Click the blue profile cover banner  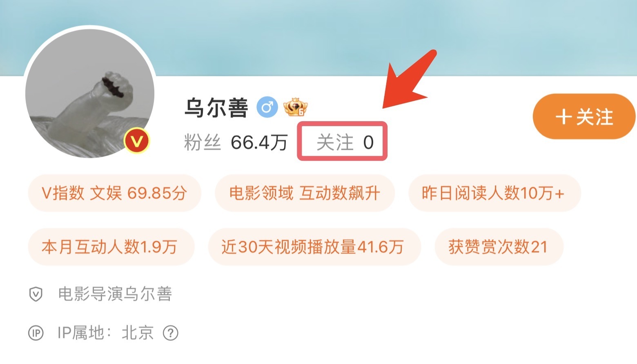(318, 38)
